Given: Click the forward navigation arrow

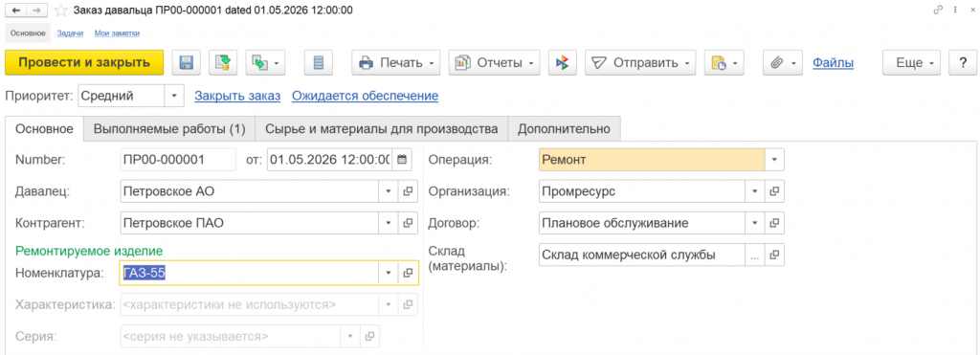Looking at the screenshot, I should (x=37, y=10).
